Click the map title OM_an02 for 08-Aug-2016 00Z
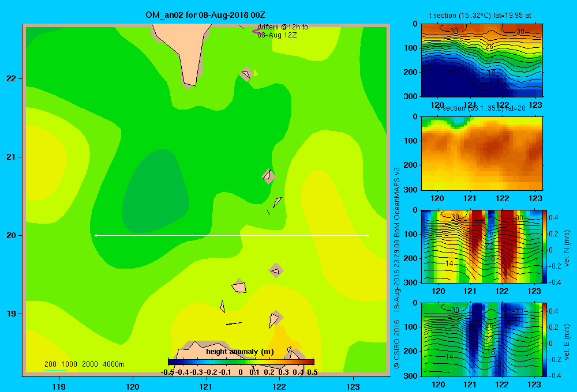Image resolution: width=577 pixels, height=392 pixels. 205,15
